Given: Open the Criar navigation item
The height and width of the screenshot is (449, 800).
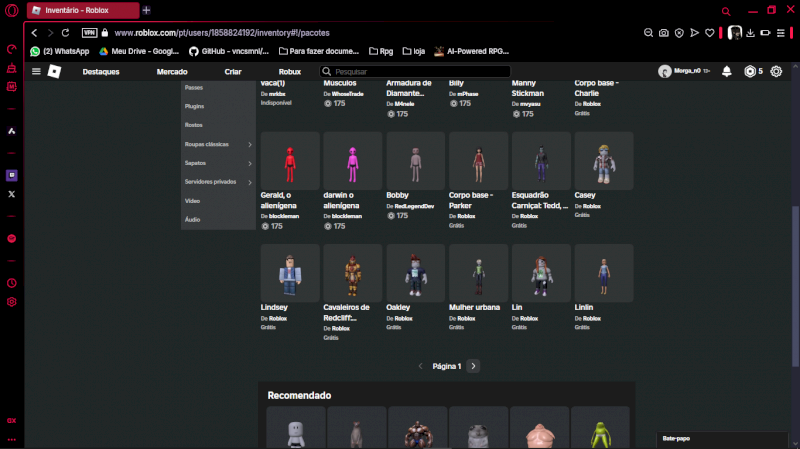Looking at the screenshot, I should (233, 72).
